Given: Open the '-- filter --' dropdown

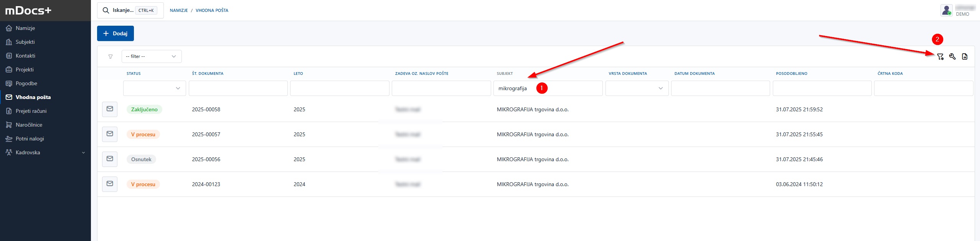Looking at the screenshot, I should (x=152, y=56).
